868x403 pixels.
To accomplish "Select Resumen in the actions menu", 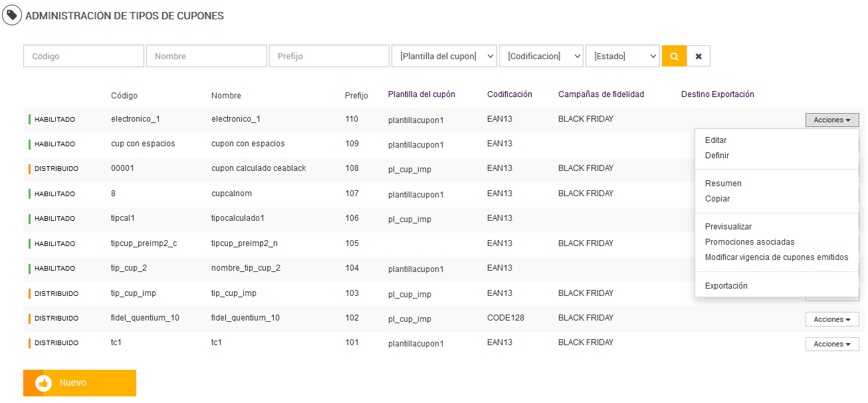I will (x=723, y=184).
